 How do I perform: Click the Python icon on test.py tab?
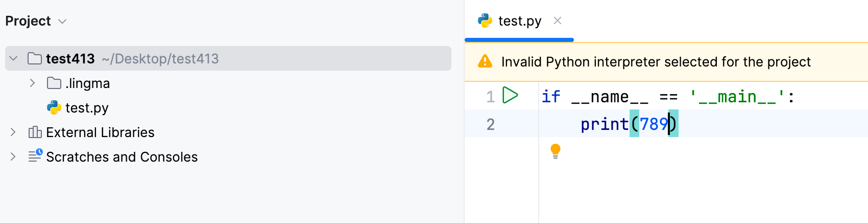coord(485,21)
